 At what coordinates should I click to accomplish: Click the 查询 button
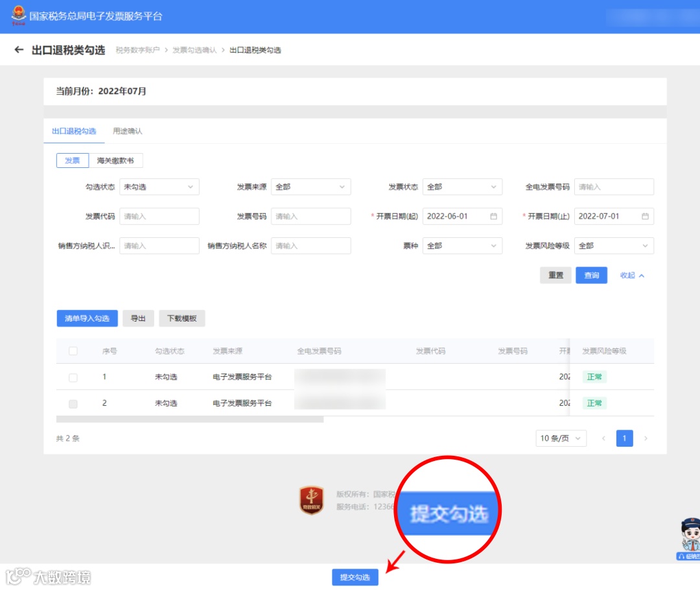click(x=591, y=275)
